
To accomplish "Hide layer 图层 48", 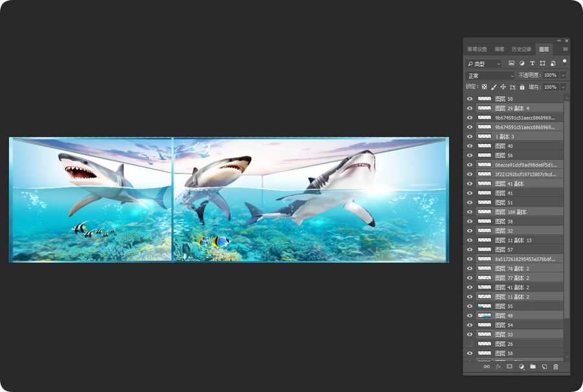I will click(470, 316).
